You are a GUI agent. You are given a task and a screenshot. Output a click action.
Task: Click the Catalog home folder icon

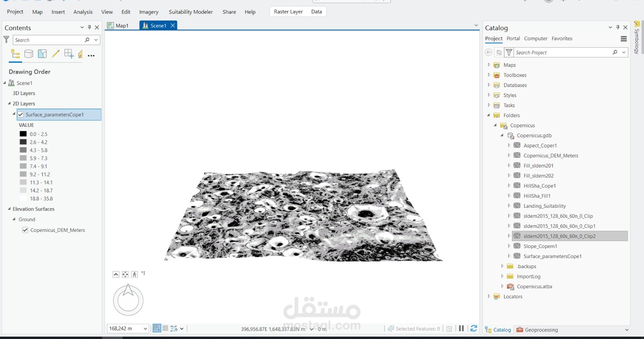(x=499, y=52)
